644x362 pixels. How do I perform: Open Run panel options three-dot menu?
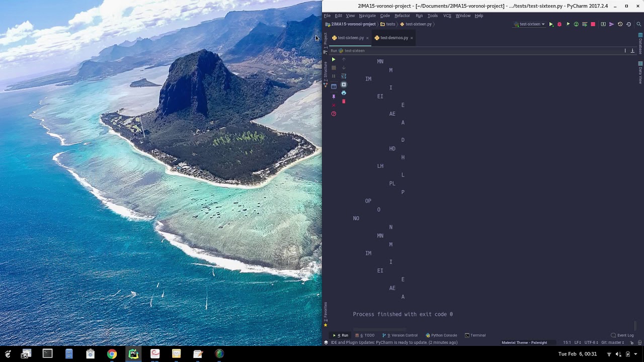[625, 51]
